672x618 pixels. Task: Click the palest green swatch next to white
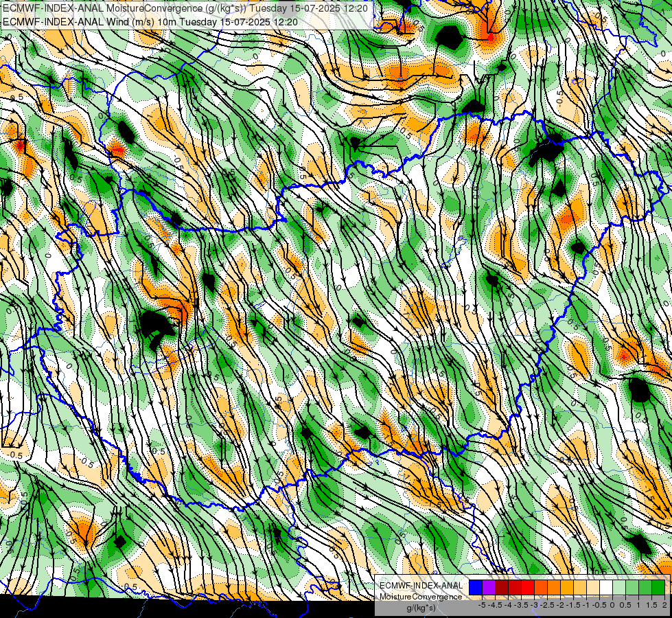(x=619, y=587)
